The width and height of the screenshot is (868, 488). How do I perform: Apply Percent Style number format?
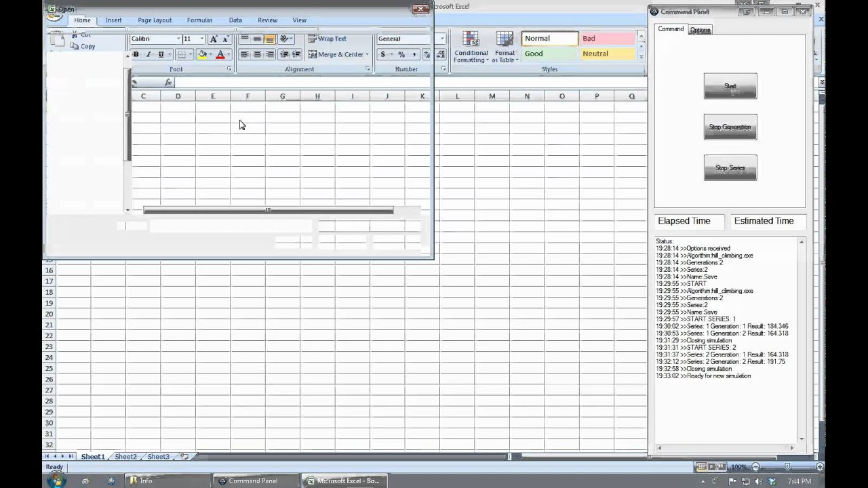(x=401, y=54)
